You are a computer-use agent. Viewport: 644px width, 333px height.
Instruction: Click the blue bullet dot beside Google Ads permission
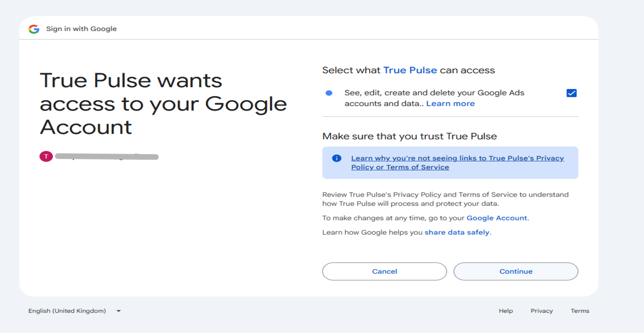click(x=329, y=93)
